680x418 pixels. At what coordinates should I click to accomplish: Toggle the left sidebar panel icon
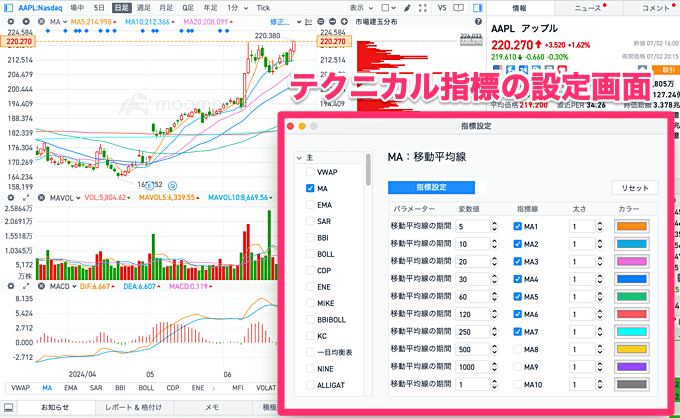click(8, 8)
